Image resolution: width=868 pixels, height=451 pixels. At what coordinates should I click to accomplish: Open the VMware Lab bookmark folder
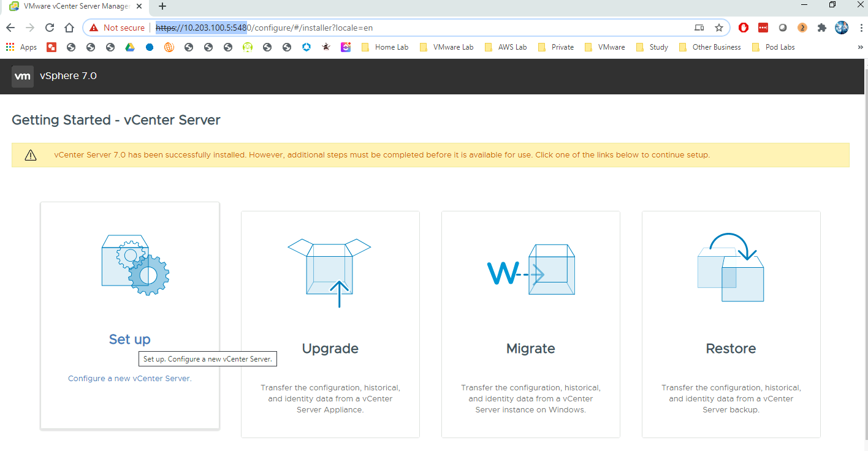(447, 47)
